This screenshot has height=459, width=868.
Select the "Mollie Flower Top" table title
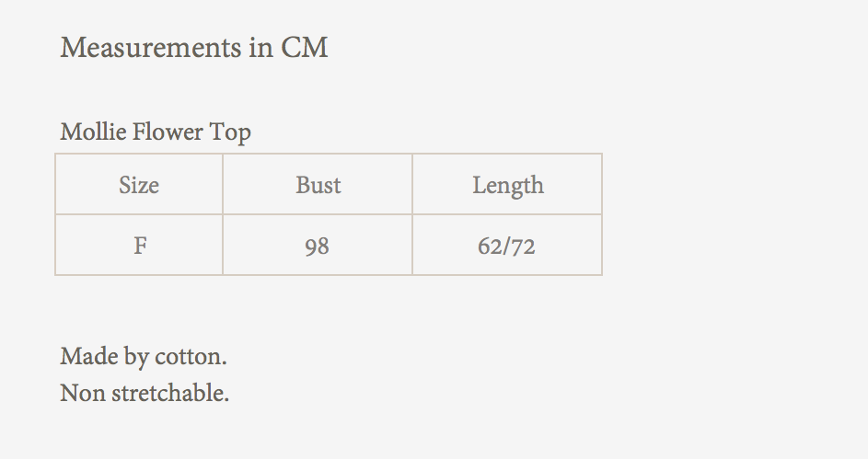coord(156,132)
